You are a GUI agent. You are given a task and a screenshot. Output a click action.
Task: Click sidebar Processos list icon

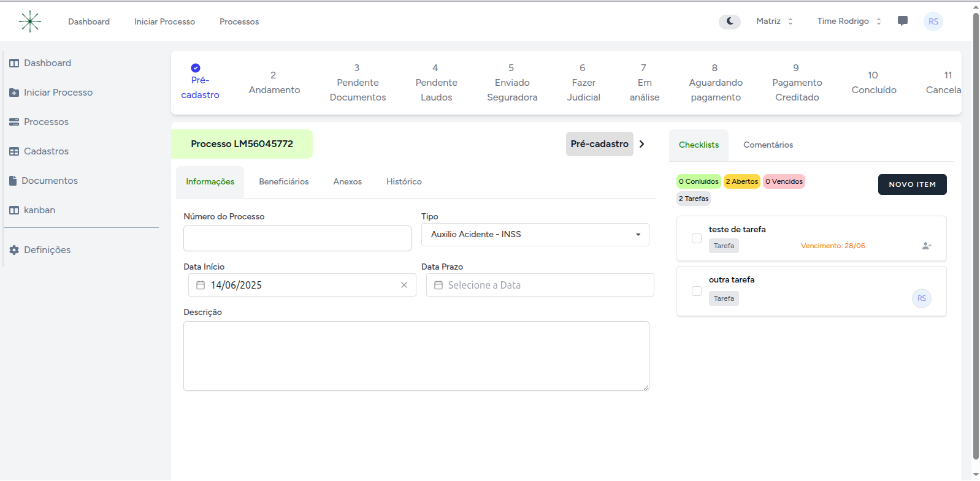point(14,122)
